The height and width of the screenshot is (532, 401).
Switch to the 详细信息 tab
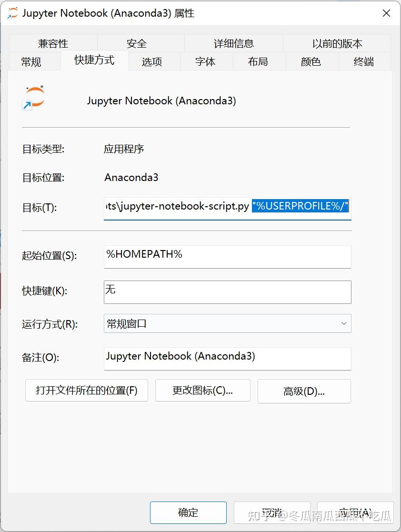(x=232, y=43)
